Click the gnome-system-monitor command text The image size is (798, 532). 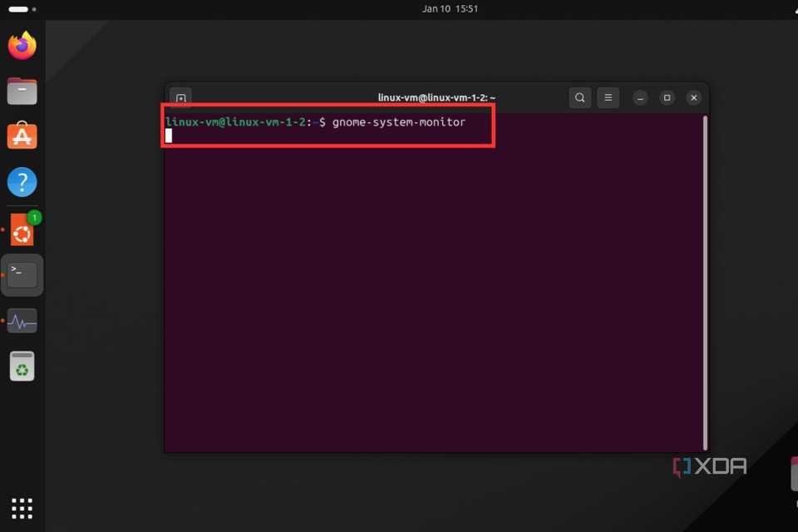[398, 121]
